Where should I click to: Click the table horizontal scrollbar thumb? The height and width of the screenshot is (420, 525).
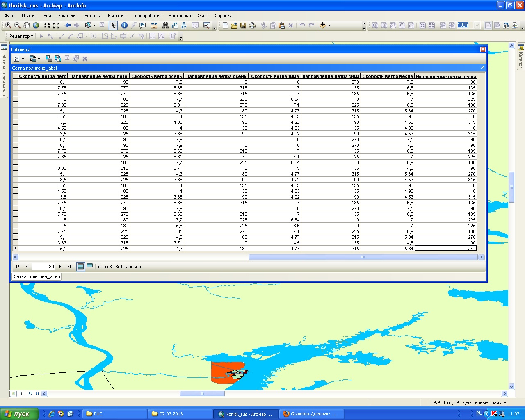coord(363,257)
